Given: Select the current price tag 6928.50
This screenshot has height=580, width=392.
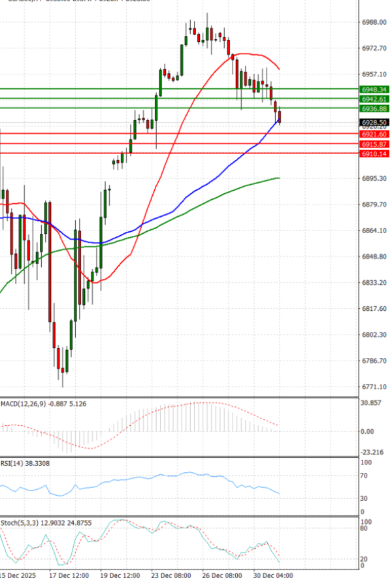Looking at the screenshot, I should pos(374,122).
